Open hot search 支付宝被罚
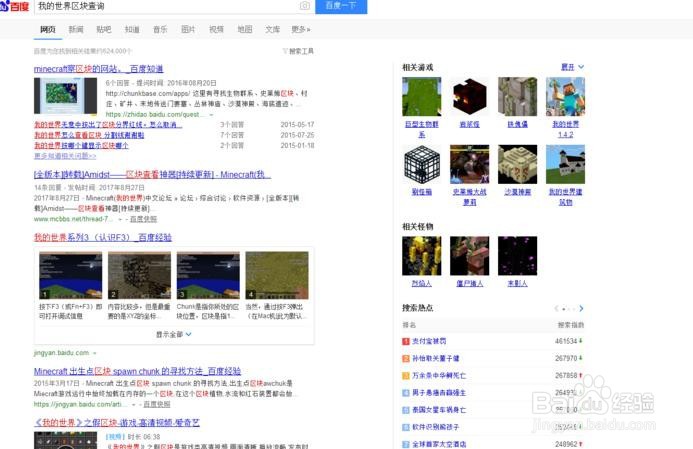This screenshot has width=693, height=449. (x=429, y=341)
